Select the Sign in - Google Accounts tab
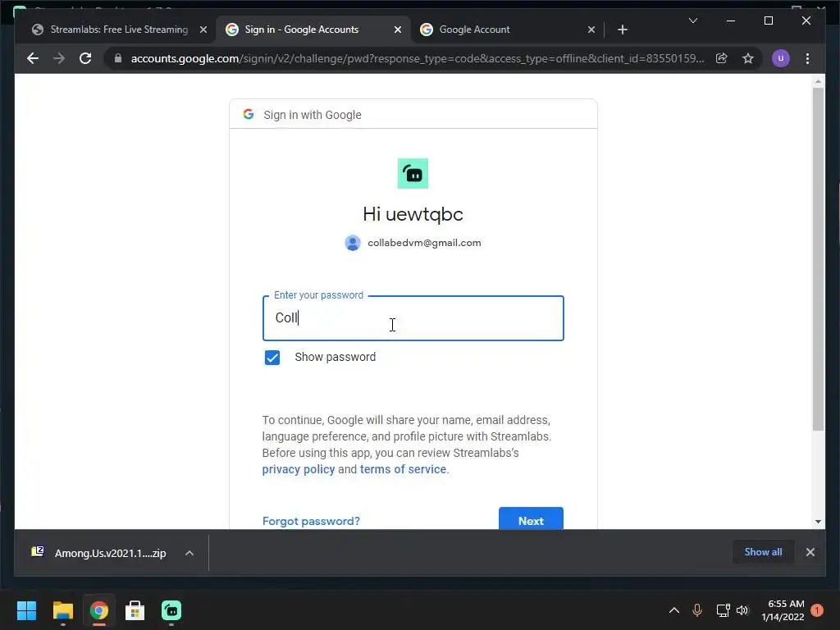This screenshot has width=840, height=630. (x=313, y=30)
